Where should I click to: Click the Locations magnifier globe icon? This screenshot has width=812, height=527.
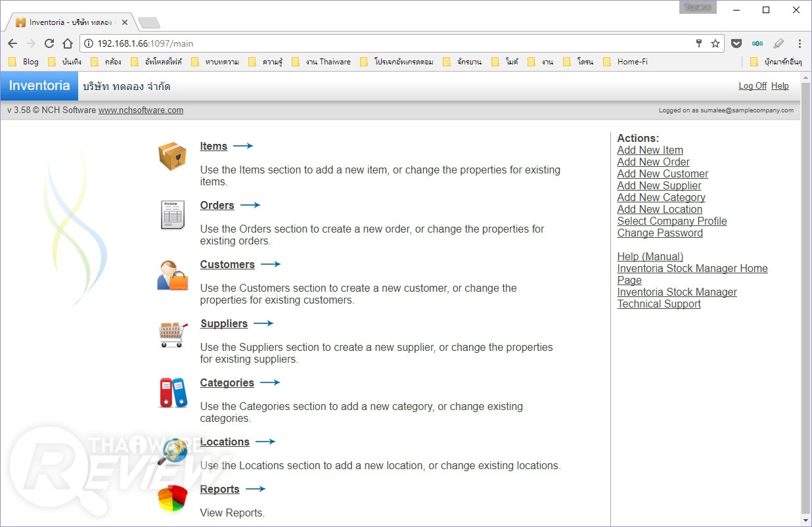click(173, 451)
